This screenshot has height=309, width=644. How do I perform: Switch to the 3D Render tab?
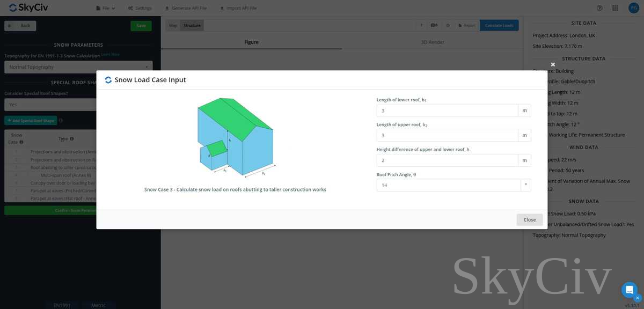coord(432,42)
